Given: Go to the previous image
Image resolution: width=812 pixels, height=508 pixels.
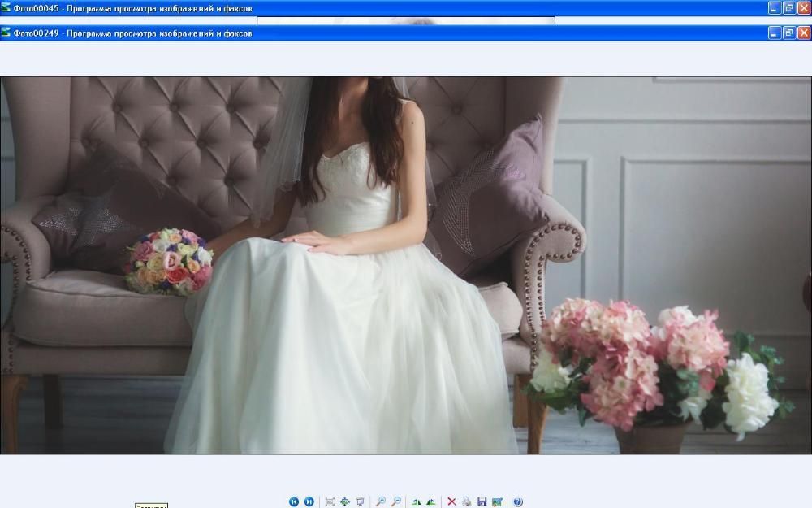Looking at the screenshot, I should coord(294,501).
